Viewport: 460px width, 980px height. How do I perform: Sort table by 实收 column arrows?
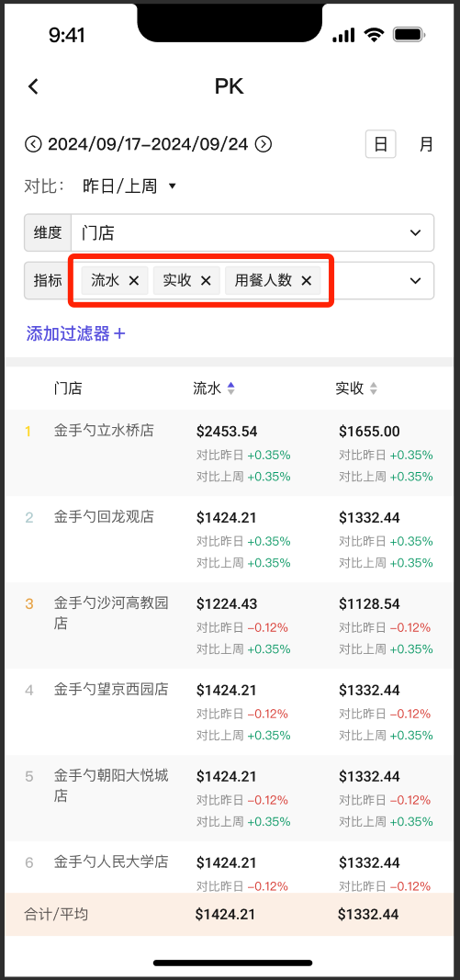coord(373,389)
